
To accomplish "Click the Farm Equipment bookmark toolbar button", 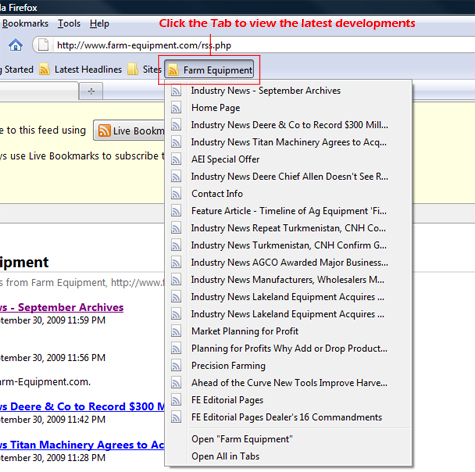I will 209,70.
